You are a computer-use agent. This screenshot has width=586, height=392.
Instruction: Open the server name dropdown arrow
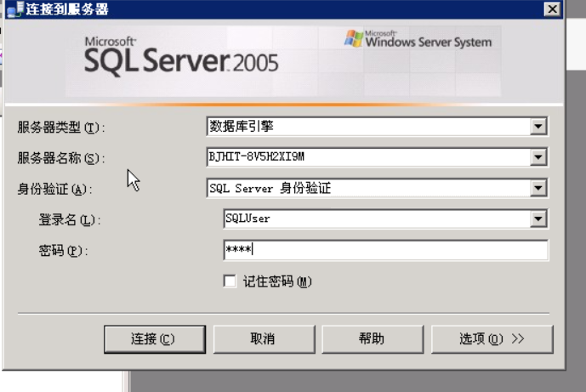point(538,157)
